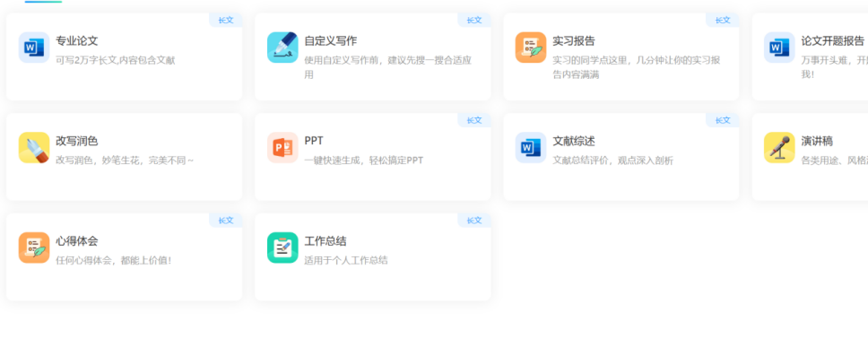Click the brush icon on 改写润色 card
This screenshot has height=347, width=868.
34,148
